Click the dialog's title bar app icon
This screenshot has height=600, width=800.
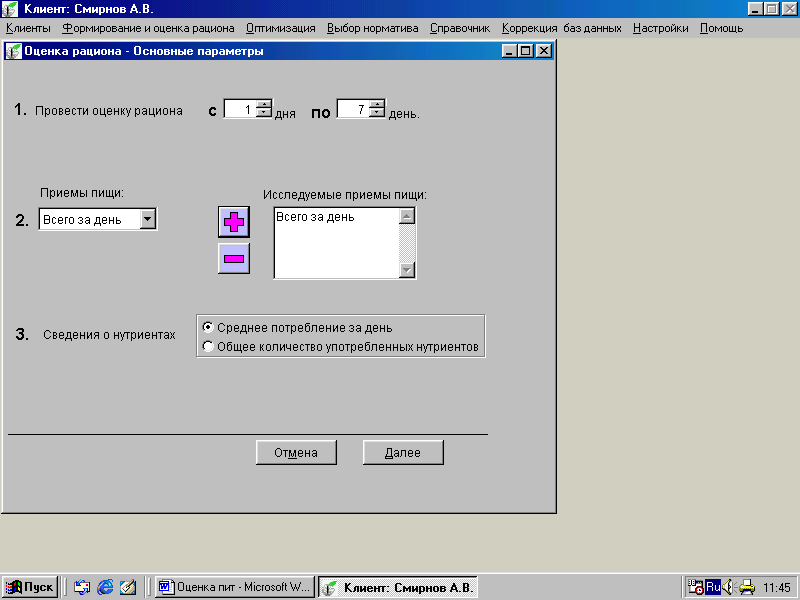(x=14, y=51)
